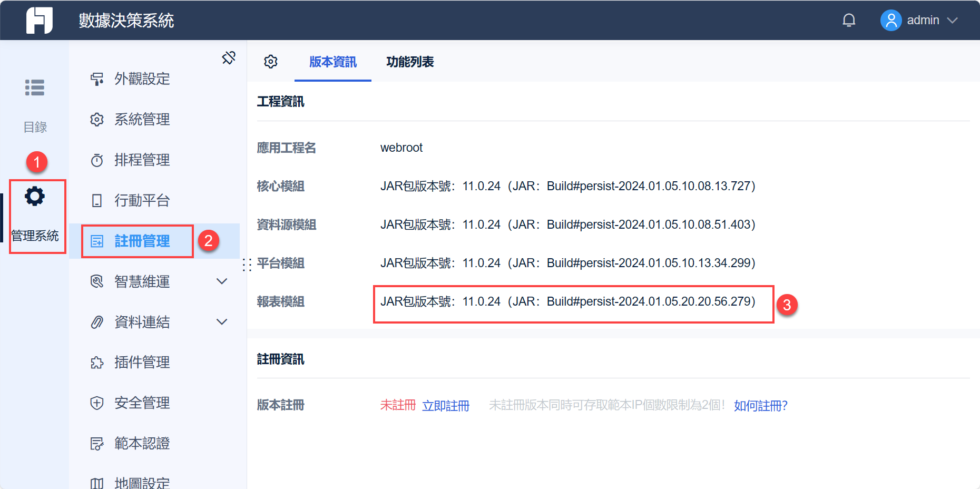The width and height of the screenshot is (980, 489).
Task: Open the 目錄 list icon
Action: [35, 87]
